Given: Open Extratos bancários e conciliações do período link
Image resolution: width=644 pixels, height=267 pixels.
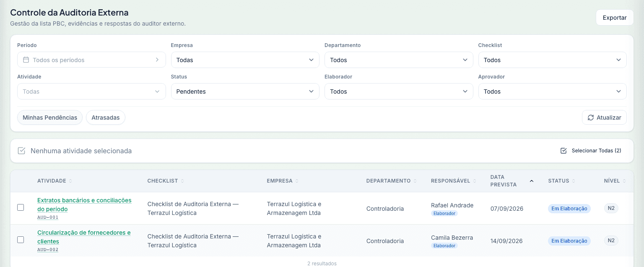Looking at the screenshot, I should 84,204.
